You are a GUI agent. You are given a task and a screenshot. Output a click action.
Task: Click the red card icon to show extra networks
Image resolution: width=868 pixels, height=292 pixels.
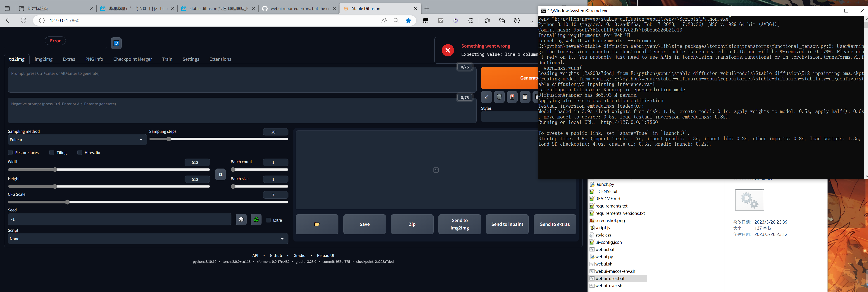[512, 97]
